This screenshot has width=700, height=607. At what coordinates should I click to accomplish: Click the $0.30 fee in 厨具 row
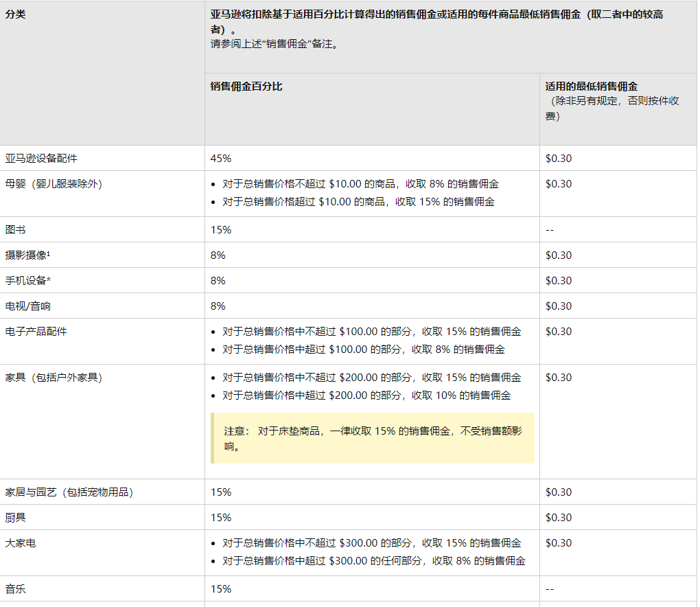(559, 518)
